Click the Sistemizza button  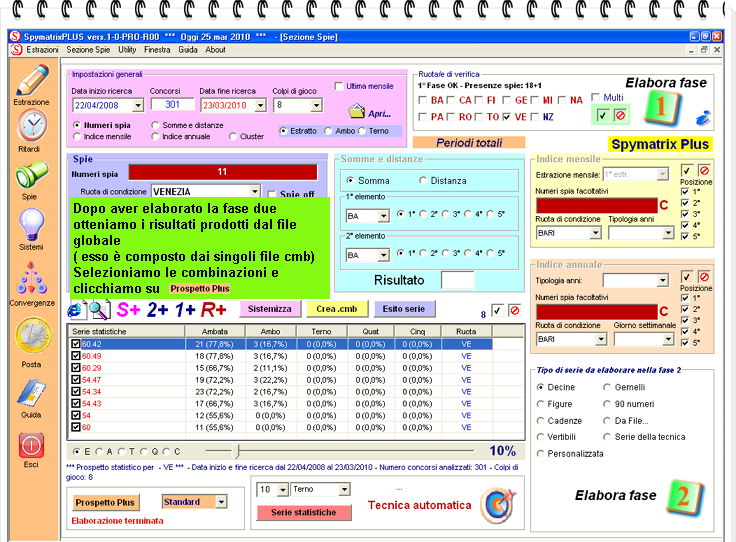tap(269, 309)
